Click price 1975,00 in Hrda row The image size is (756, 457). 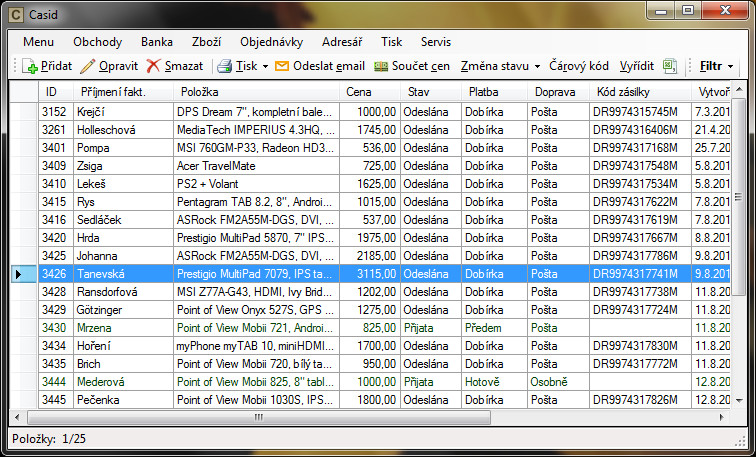(x=370, y=238)
